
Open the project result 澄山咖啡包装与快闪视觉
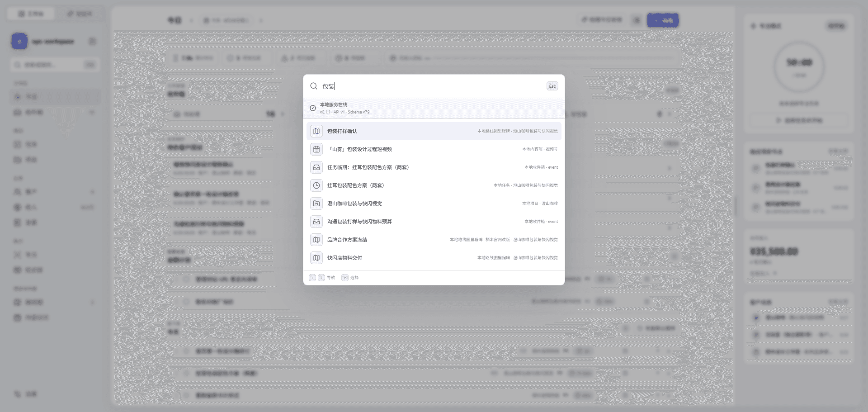tap(434, 204)
